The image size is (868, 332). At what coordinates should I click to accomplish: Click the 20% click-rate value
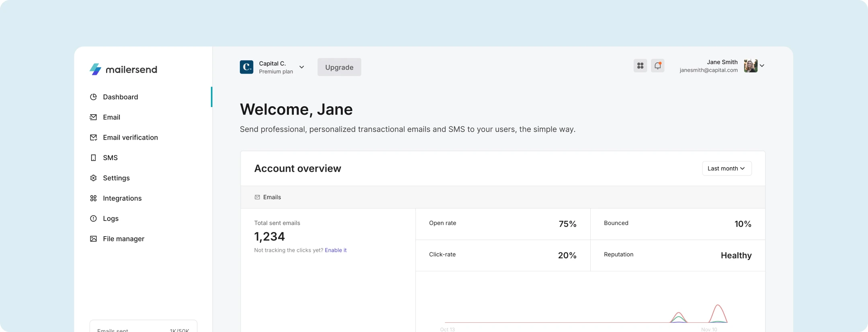pos(567,256)
